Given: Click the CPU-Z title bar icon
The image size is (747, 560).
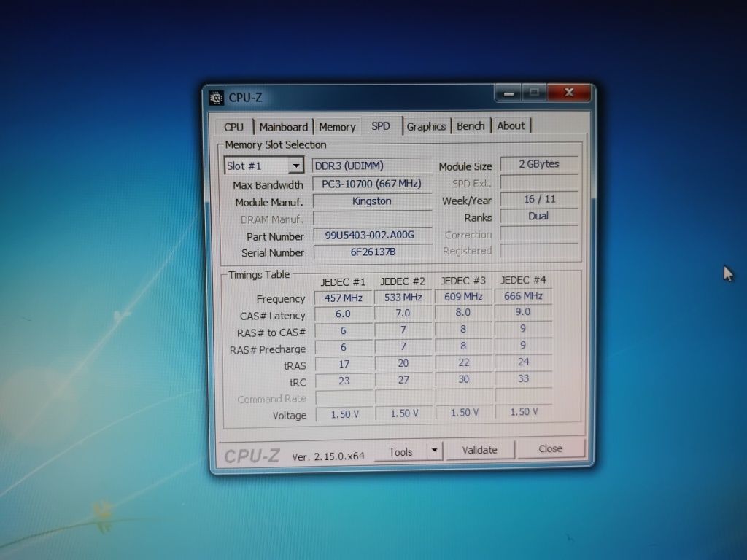Looking at the screenshot, I should [x=216, y=98].
